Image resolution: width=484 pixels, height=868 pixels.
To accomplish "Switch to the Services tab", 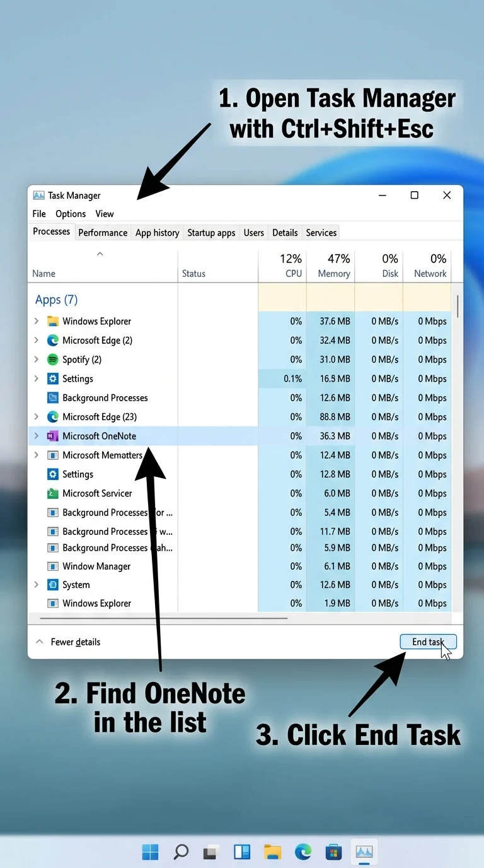I will (321, 233).
